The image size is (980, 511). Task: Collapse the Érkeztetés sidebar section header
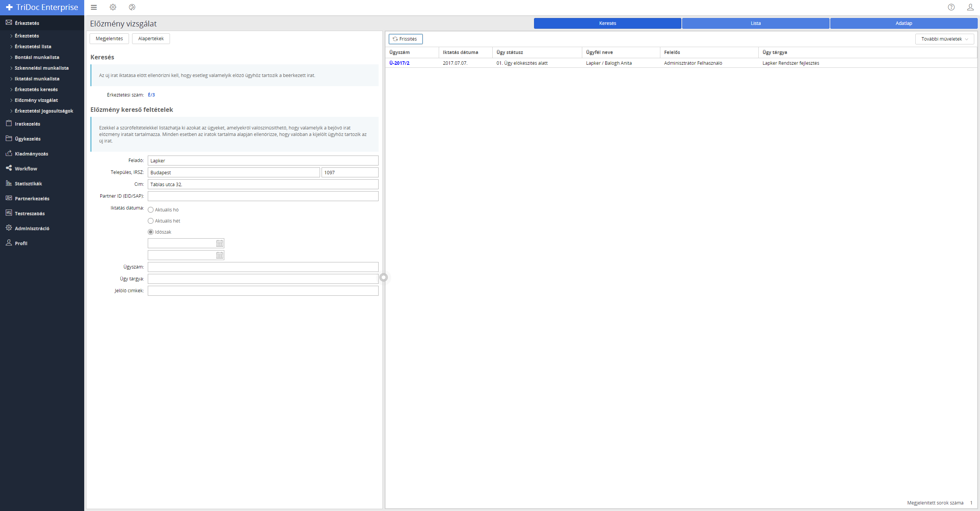tap(27, 23)
